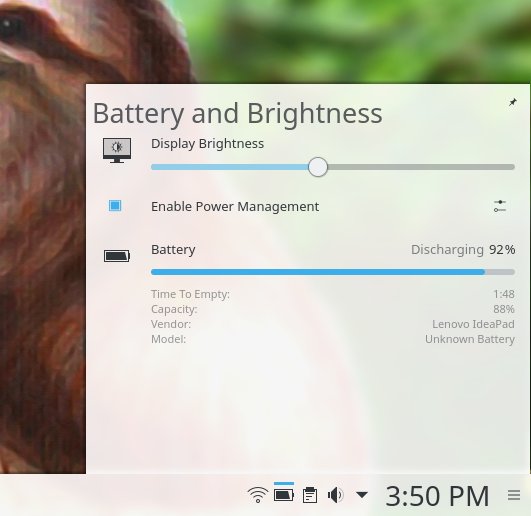
Task: Click the 3:50 PM clock
Action: (x=437, y=496)
